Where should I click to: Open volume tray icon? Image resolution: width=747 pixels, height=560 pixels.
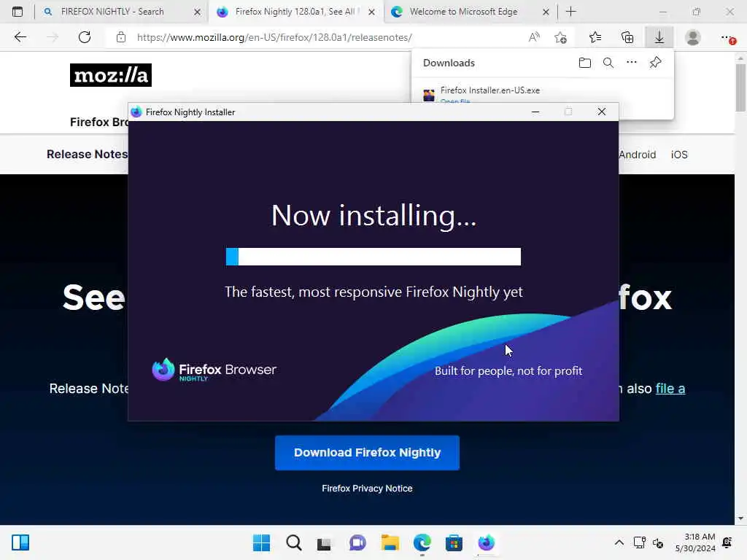click(658, 542)
